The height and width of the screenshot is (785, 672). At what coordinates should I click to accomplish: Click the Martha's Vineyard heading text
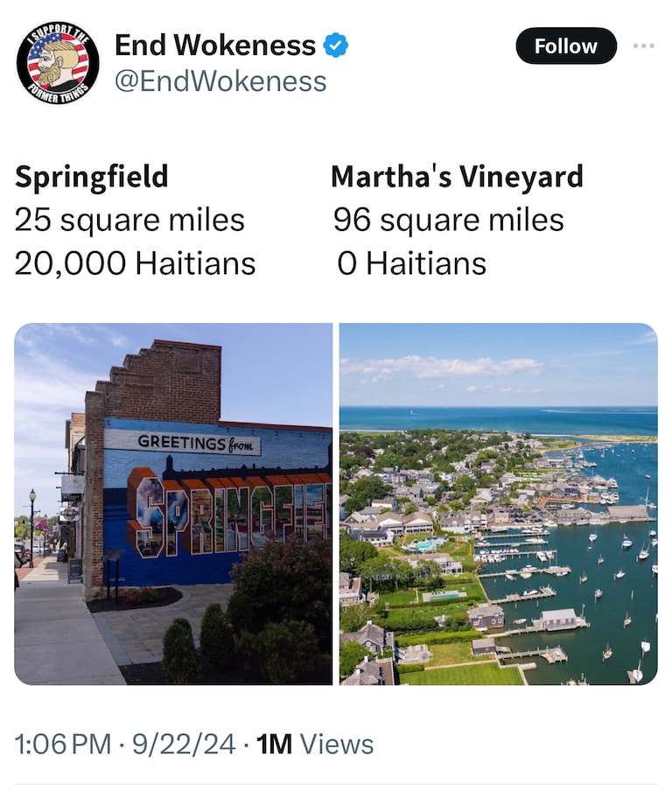458,177
